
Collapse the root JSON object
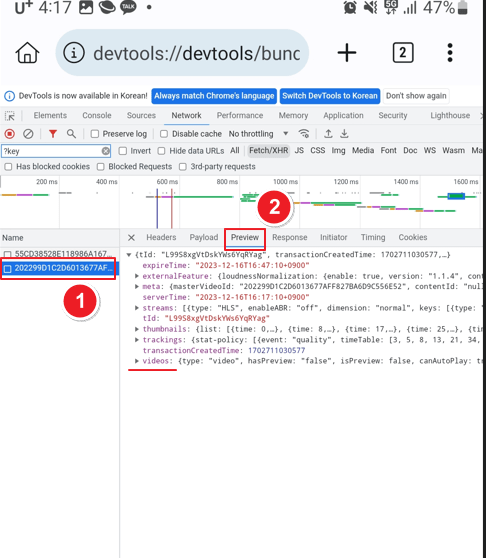[129, 255]
